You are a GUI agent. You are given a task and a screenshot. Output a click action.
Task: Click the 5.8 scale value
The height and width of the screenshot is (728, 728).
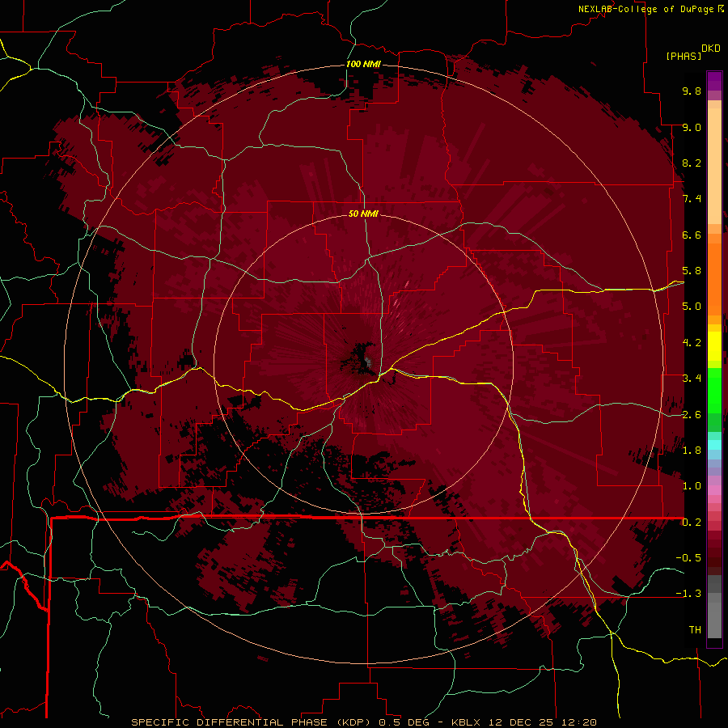(692, 271)
